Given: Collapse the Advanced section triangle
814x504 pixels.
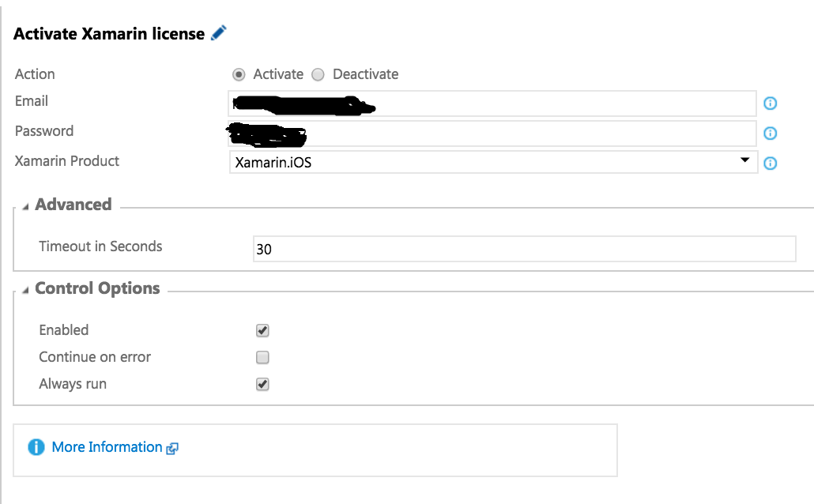Looking at the screenshot, I should coord(25,207).
